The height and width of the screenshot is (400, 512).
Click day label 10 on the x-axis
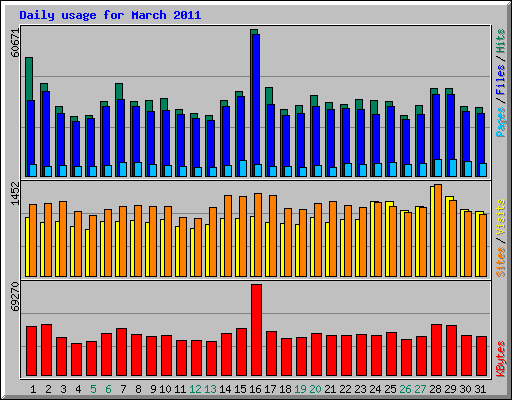coord(165,389)
